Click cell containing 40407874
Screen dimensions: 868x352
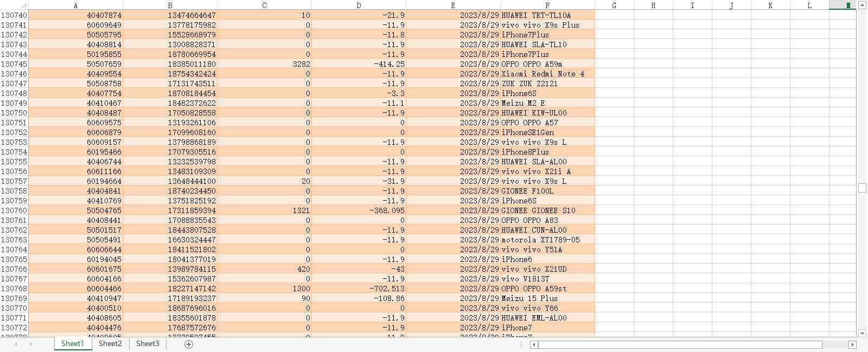[75, 15]
